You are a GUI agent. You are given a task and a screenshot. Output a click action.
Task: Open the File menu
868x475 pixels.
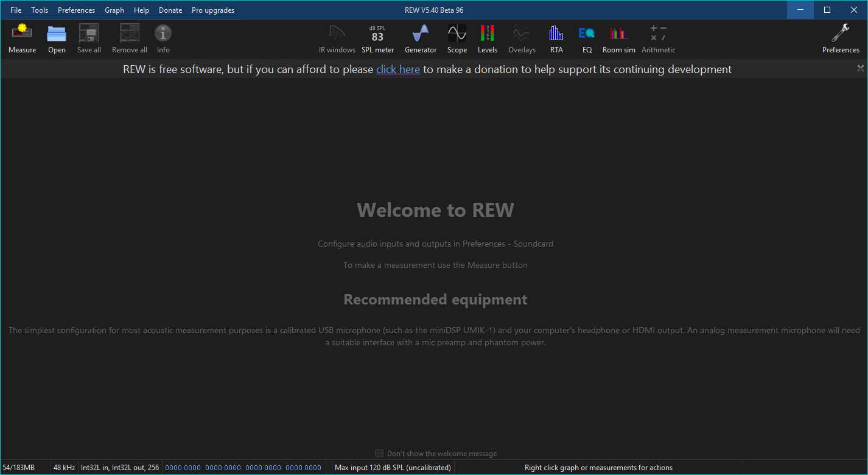16,10
